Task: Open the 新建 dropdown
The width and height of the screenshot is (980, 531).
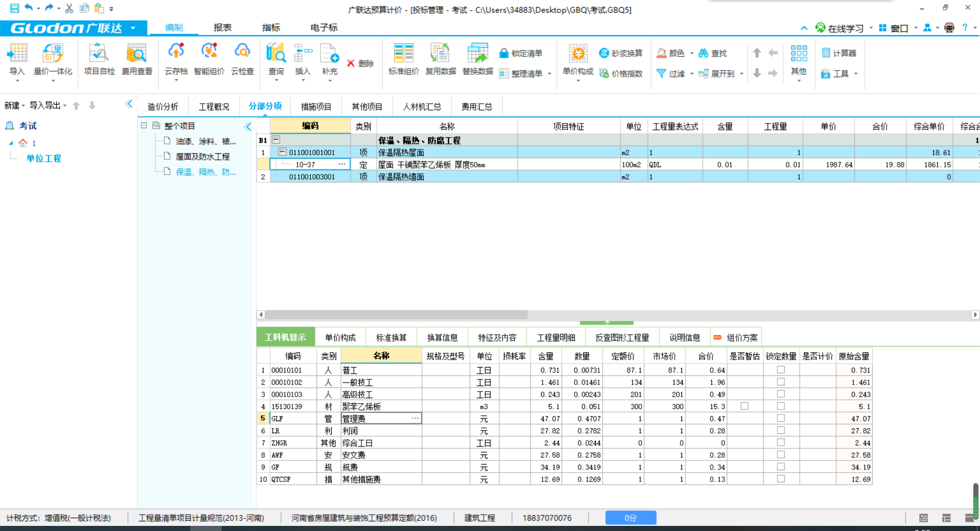Action: (15, 105)
